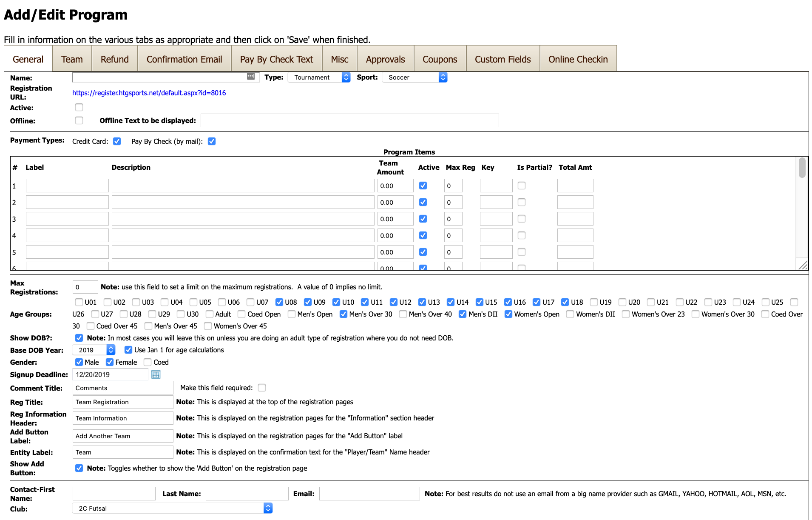Click the Program Items list scrollbar
Screen dimensions: 812x520
802,213
